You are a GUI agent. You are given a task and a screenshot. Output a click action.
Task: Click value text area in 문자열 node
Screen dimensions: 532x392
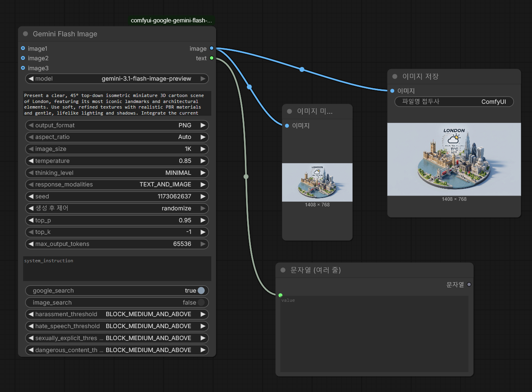click(x=374, y=334)
